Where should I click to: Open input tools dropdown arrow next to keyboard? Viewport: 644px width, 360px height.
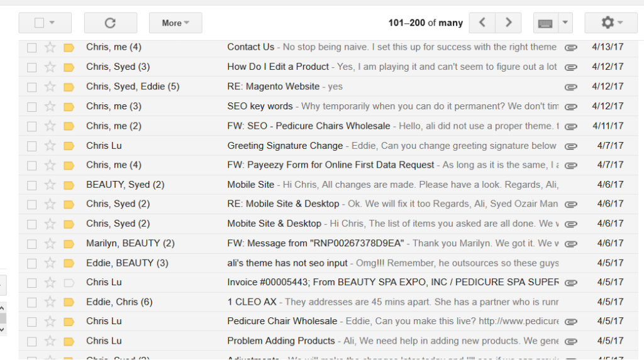point(565,23)
